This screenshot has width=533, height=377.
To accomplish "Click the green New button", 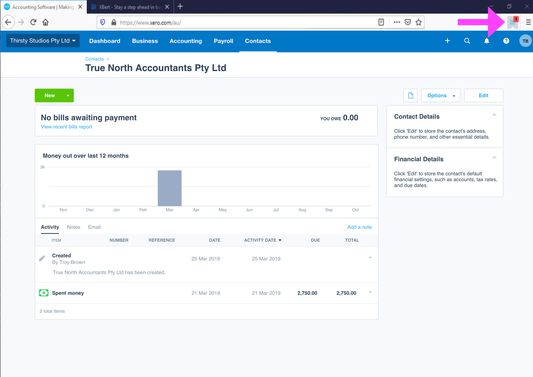I will tap(49, 96).
